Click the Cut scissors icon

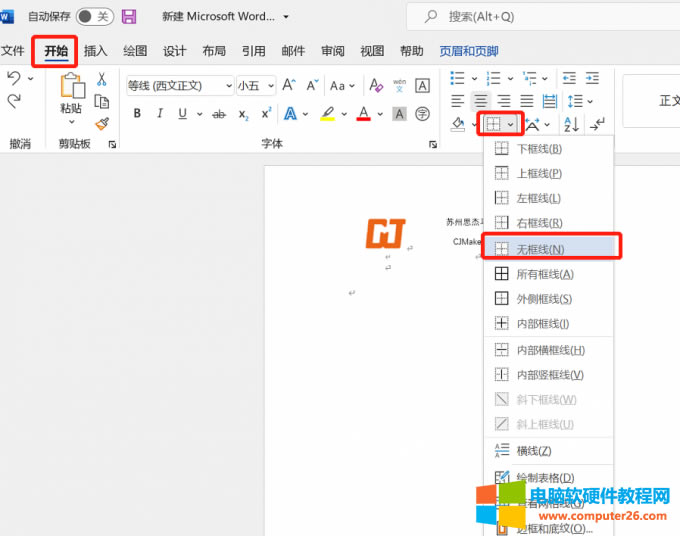point(102,79)
